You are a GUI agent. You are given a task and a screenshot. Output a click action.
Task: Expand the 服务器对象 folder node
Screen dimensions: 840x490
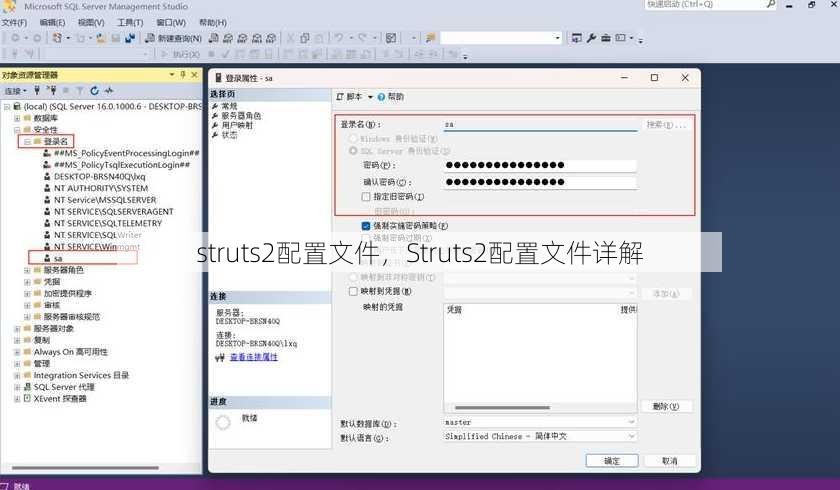click(17, 328)
